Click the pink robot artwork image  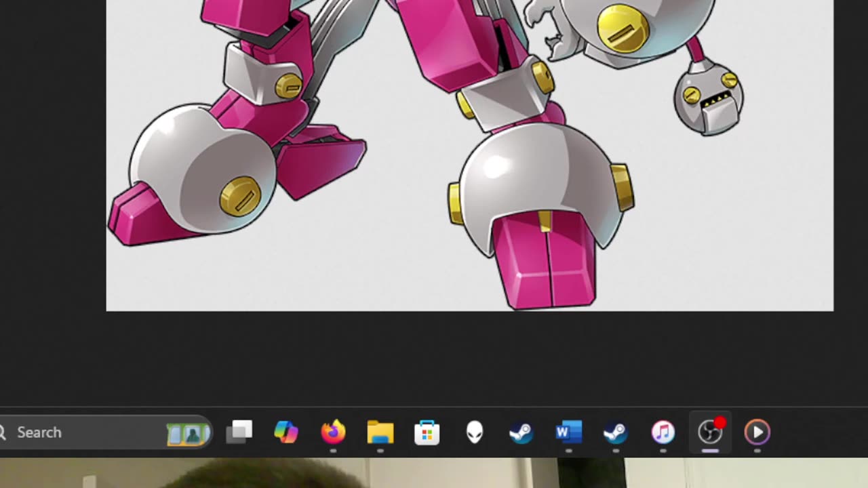(x=470, y=155)
